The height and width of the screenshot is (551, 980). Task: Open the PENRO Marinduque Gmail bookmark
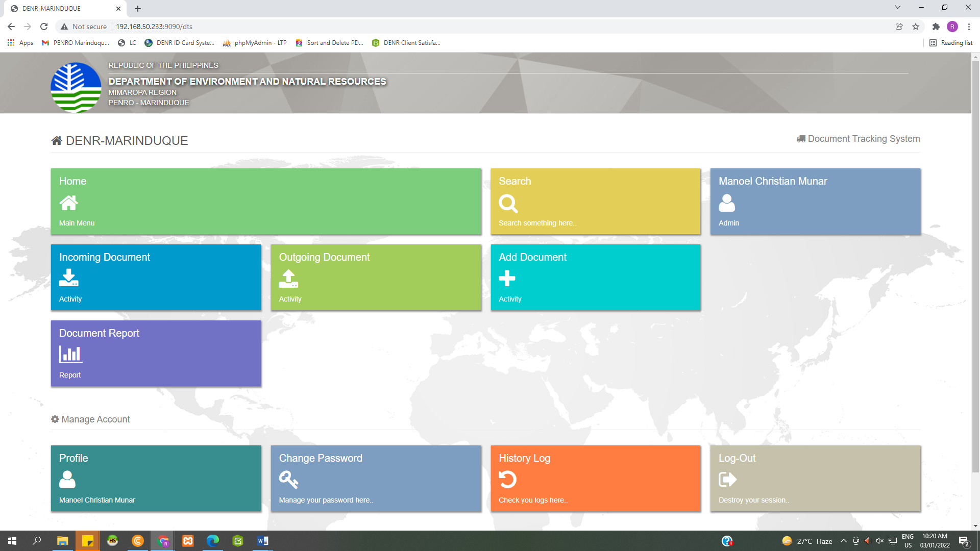click(76, 43)
